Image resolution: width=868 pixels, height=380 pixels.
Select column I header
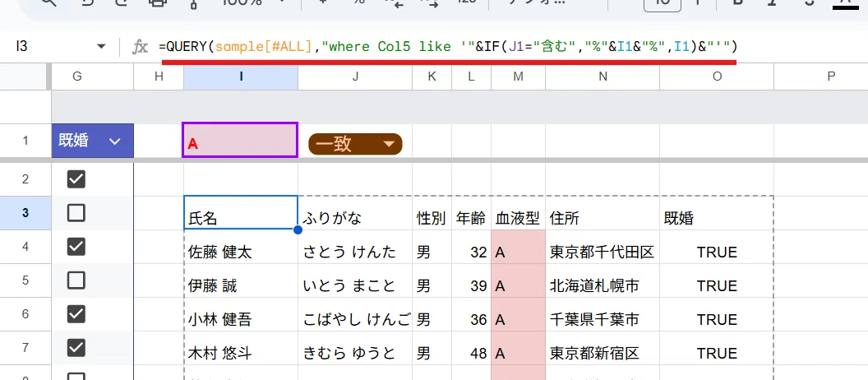pyautogui.click(x=241, y=77)
